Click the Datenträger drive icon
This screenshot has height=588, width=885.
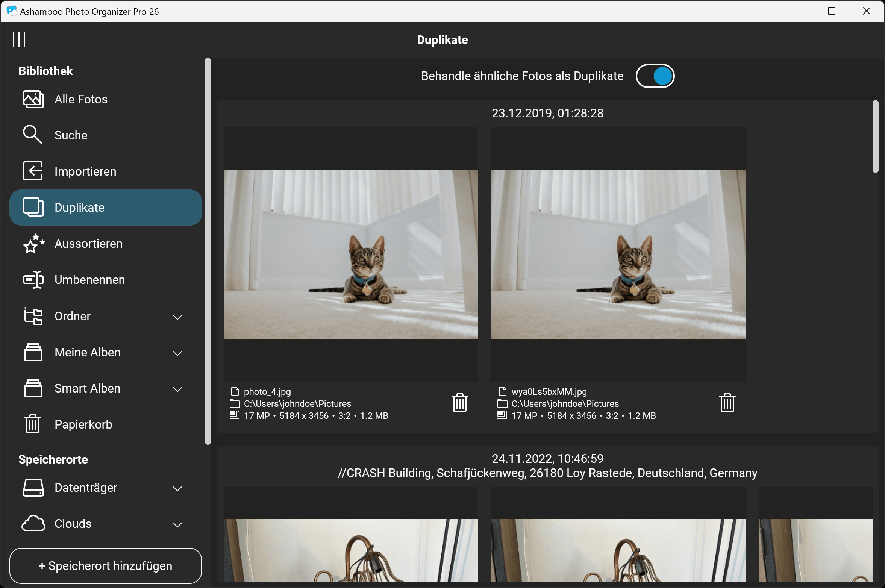click(x=33, y=488)
